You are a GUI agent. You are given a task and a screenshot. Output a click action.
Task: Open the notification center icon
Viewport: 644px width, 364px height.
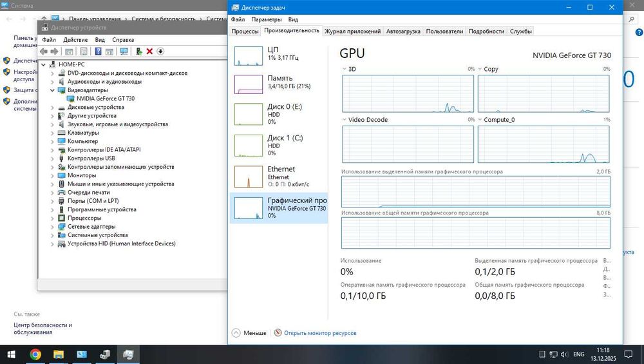click(x=628, y=354)
